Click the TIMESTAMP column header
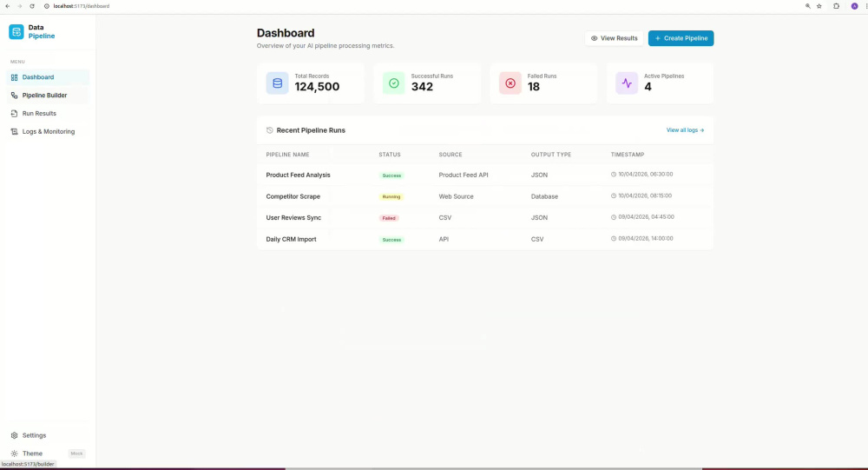Screen dimensions: 868x470 (628, 155)
